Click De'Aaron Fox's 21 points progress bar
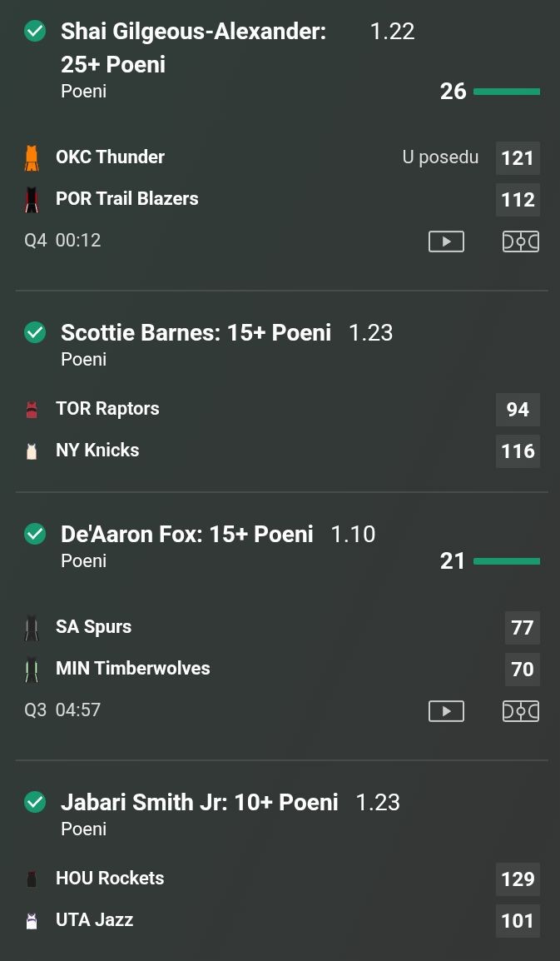This screenshot has height=961, width=560. (506, 561)
